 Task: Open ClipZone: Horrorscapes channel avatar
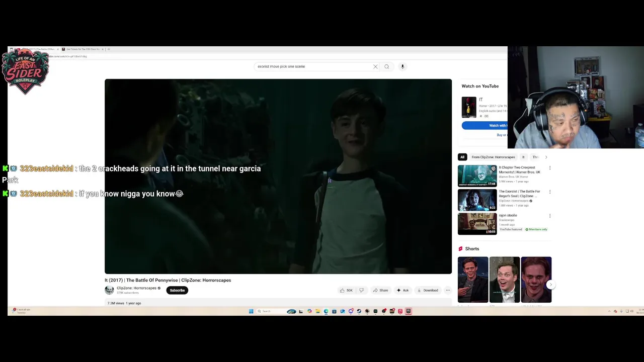(x=109, y=290)
